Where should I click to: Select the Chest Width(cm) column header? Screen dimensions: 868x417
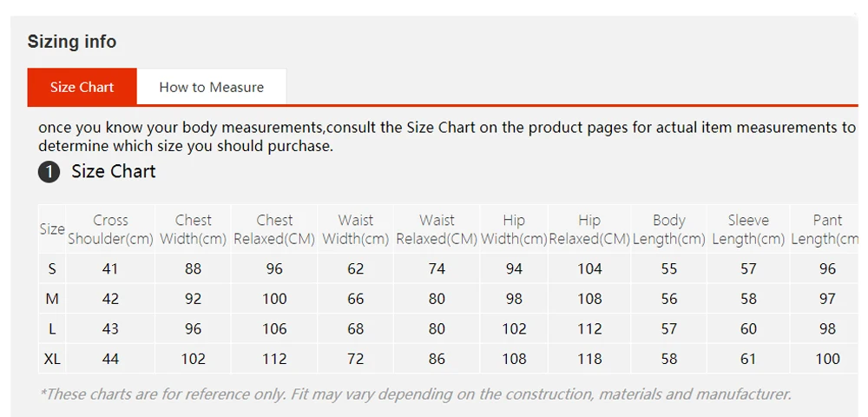tap(194, 229)
